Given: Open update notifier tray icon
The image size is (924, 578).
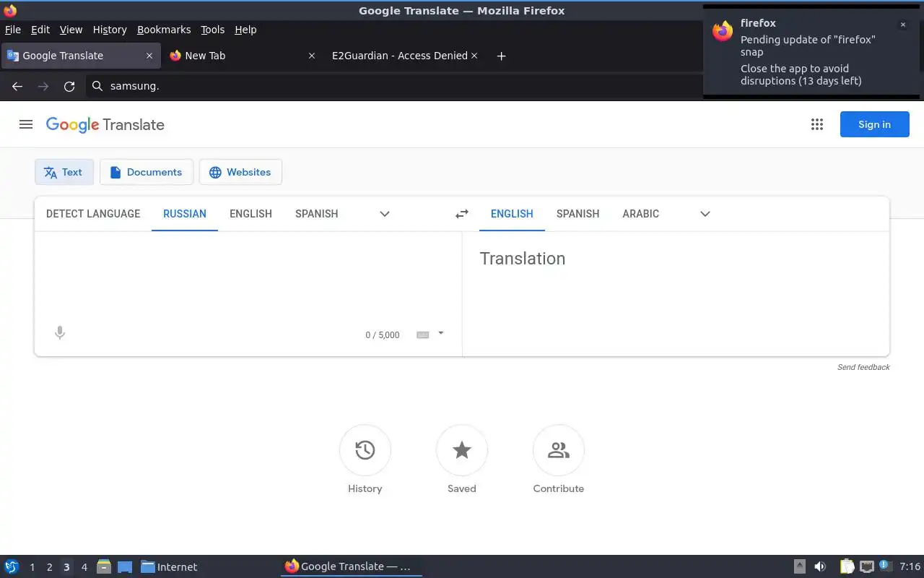Looking at the screenshot, I should pyautogui.click(x=886, y=566).
